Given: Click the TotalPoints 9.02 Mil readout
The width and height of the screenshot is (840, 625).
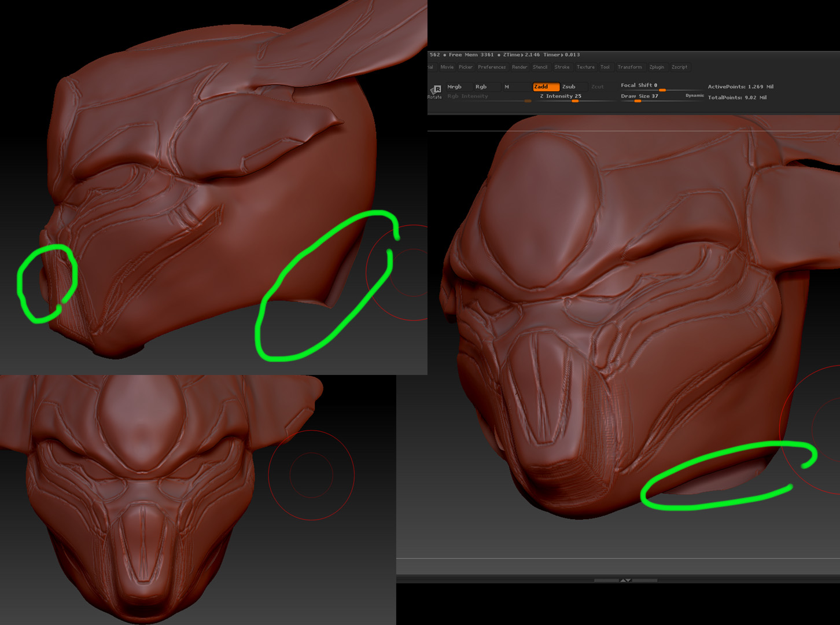Looking at the screenshot, I should pos(737,98).
